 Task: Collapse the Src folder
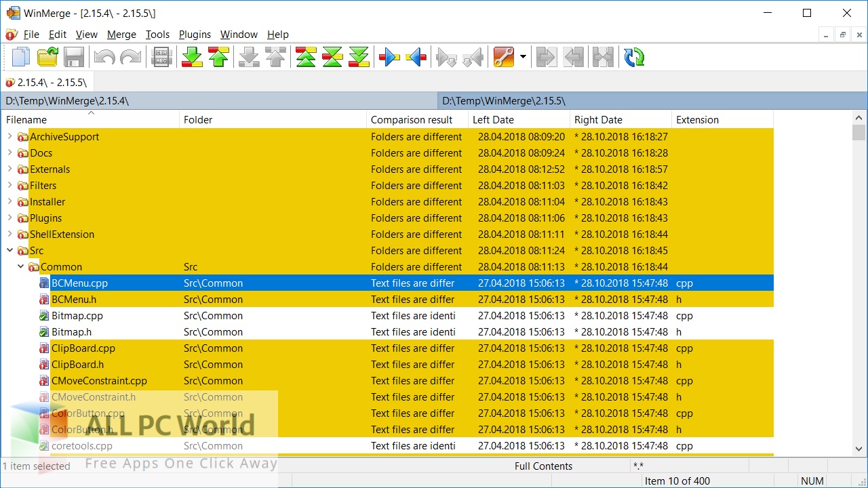tap(9, 251)
